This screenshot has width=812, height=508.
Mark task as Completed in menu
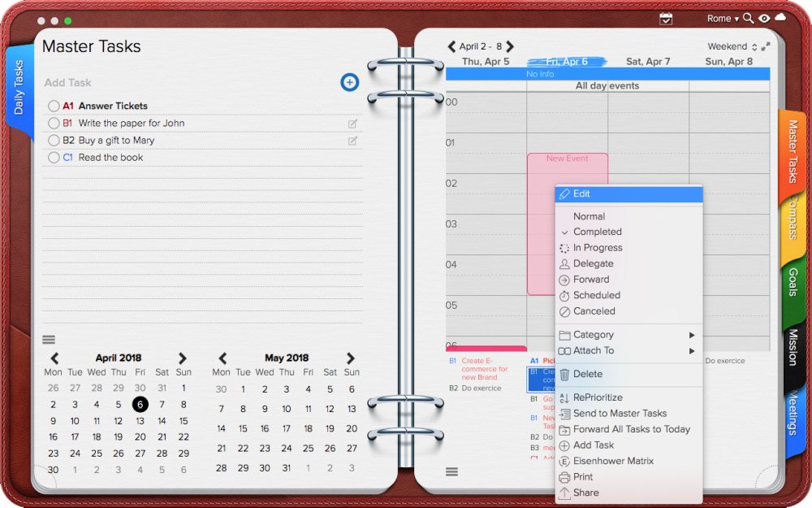coord(628,232)
